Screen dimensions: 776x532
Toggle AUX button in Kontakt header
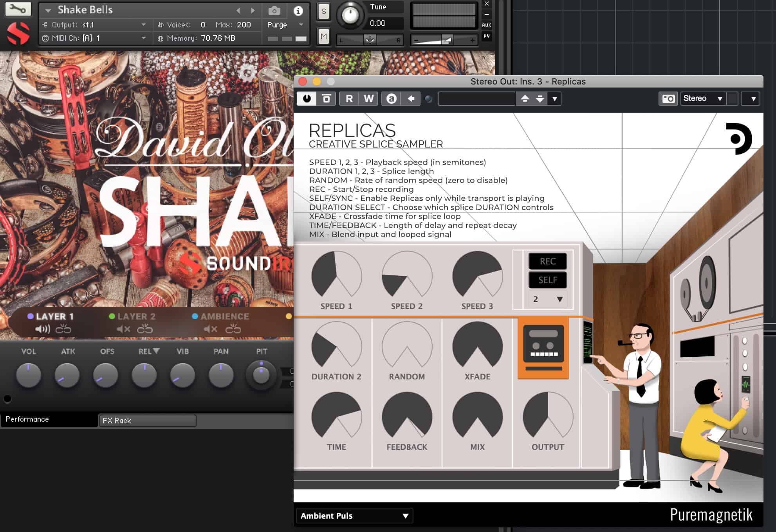pyautogui.click(x=487, y=25)
